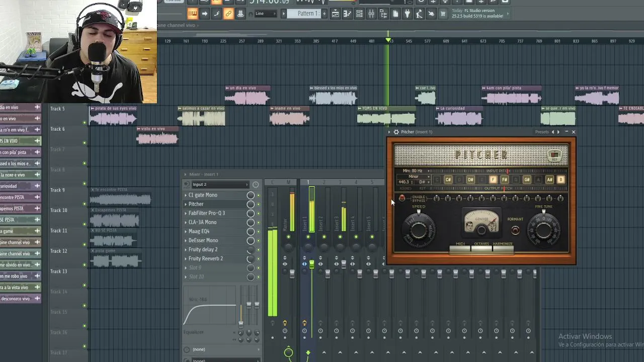Image resolution: width=644 pixels, height=362 pixels.
Task: Open the Channel Rack view icon
Action: coord(359,14)
